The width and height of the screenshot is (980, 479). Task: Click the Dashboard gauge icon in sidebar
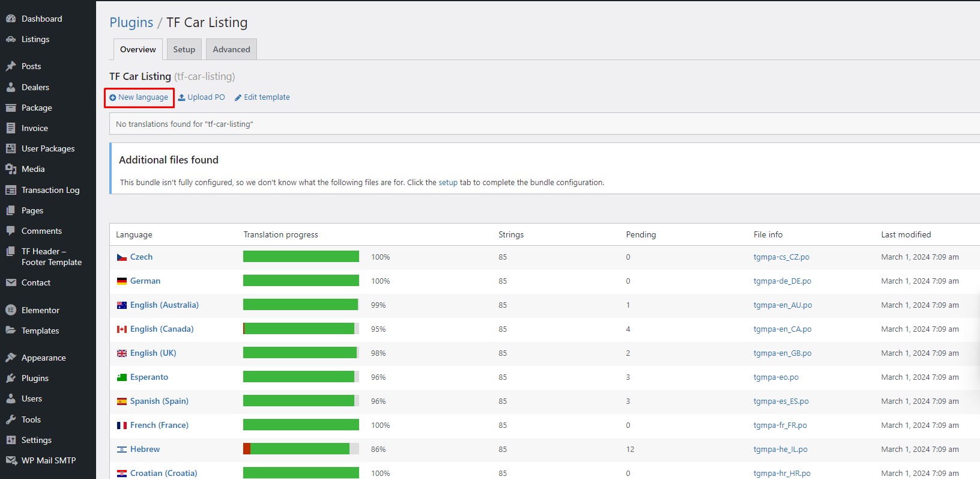tap(11, 19)
